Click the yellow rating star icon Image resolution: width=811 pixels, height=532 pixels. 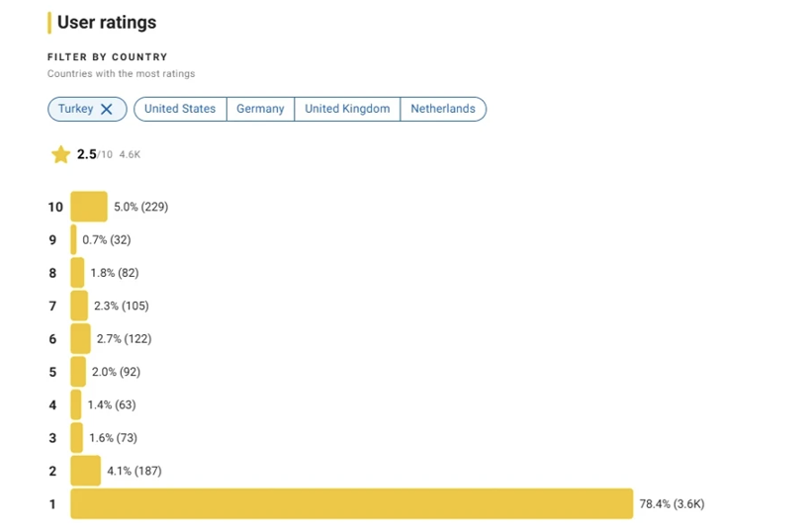tap(60, 154)
